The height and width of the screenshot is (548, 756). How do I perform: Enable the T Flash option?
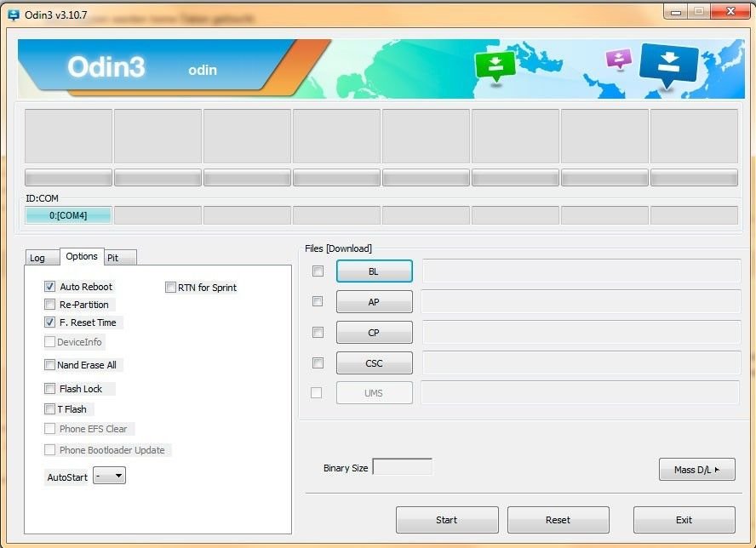[x=49, y=409]
